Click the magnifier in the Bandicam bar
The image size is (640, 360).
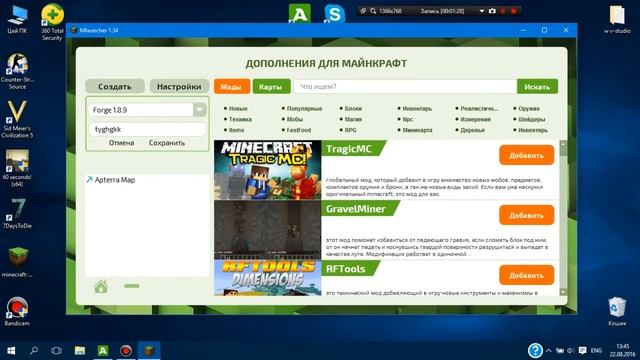coord(373,11)
